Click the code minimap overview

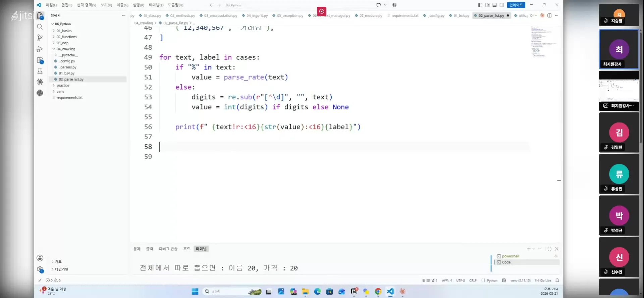tap(543, 42)
